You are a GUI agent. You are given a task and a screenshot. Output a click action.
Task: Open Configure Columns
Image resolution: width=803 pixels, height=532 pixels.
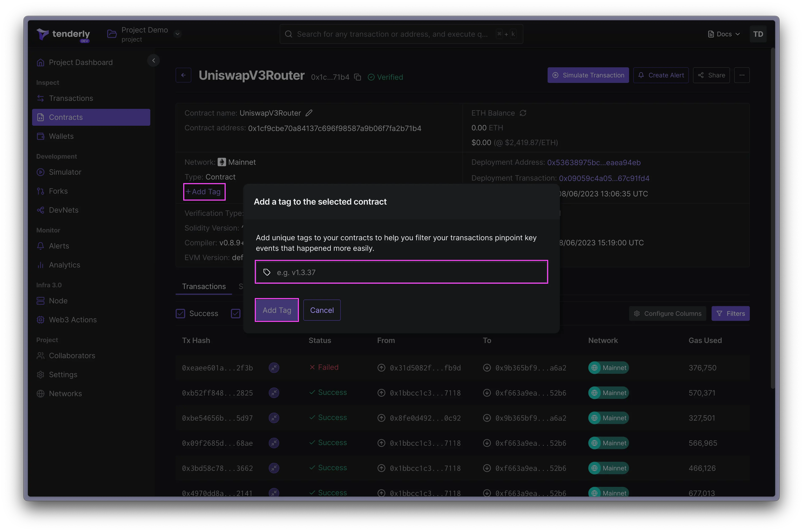click(x=667, y=313)
